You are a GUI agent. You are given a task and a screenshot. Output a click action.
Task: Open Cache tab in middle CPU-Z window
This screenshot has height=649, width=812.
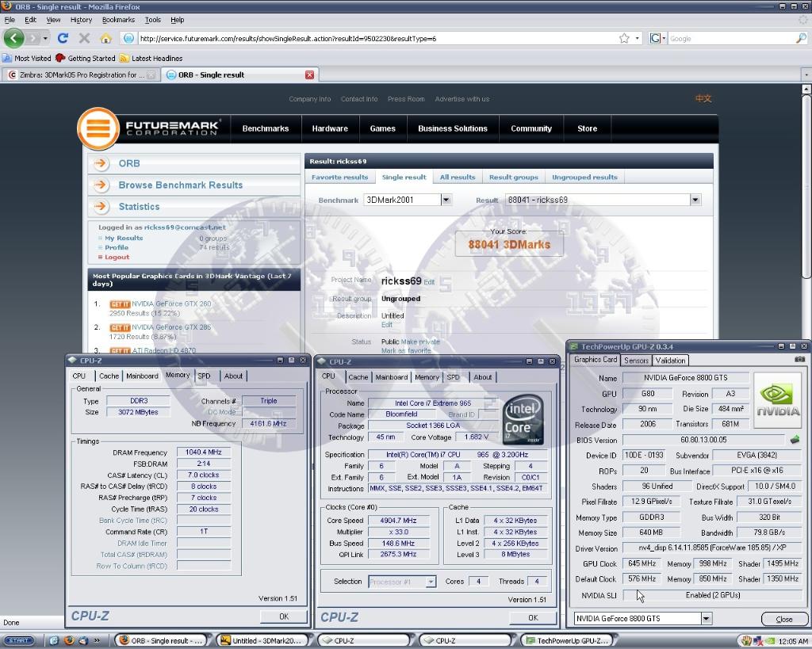pyautogui.click(x=358, y=377)
